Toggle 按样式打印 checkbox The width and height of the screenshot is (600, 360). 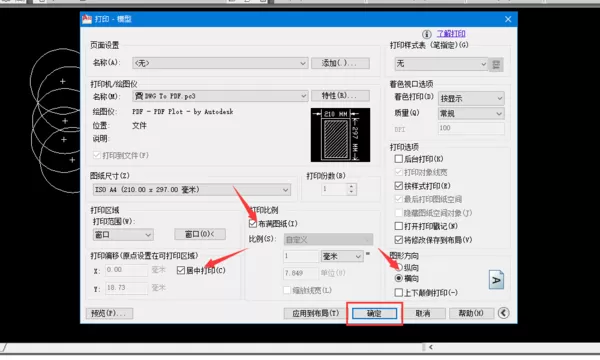(x=398, y=186)
